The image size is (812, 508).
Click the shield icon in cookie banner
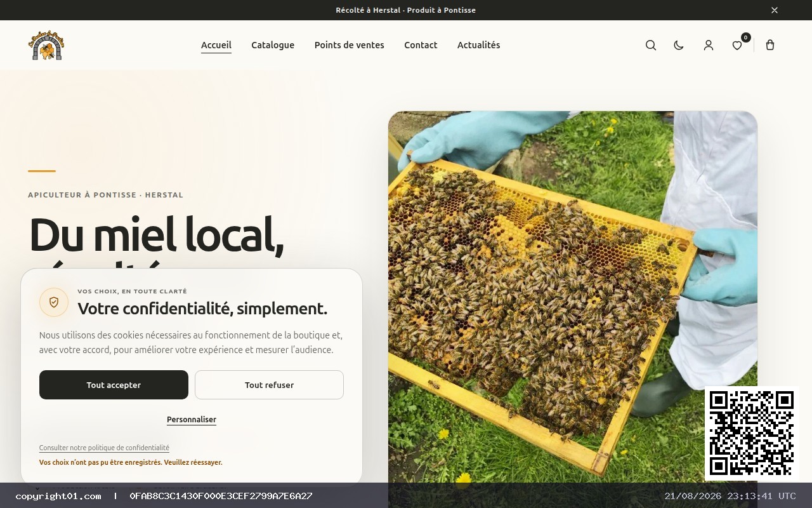pyautogui.click(x=54, y=302)
